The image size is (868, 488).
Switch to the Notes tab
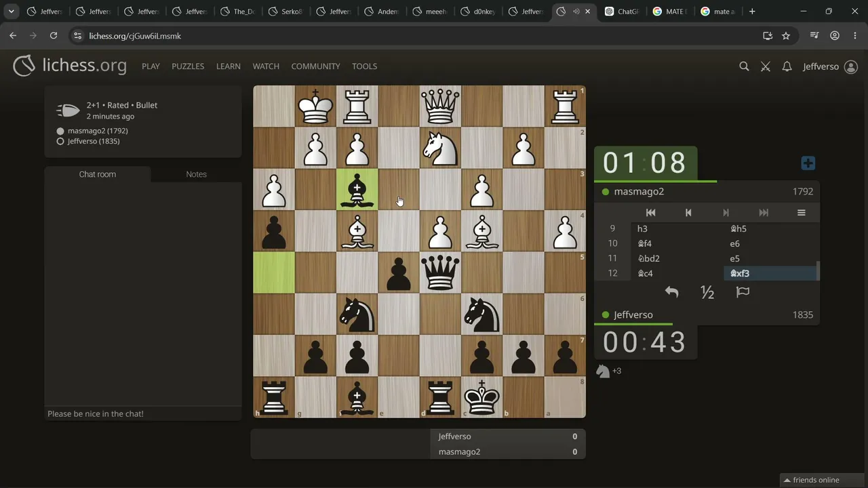pos(196,174)
